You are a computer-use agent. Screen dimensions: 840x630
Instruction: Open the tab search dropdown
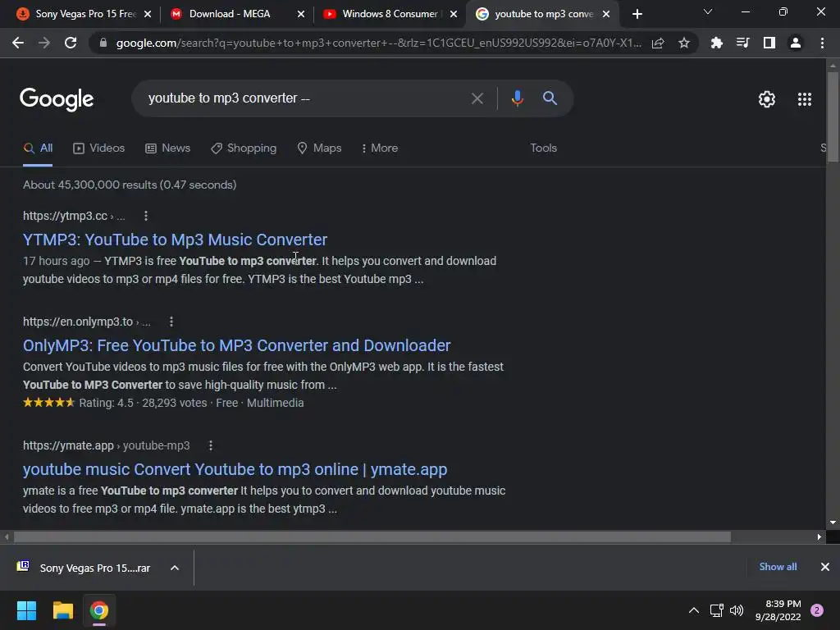pyautogui.click(x=708, y=11)
